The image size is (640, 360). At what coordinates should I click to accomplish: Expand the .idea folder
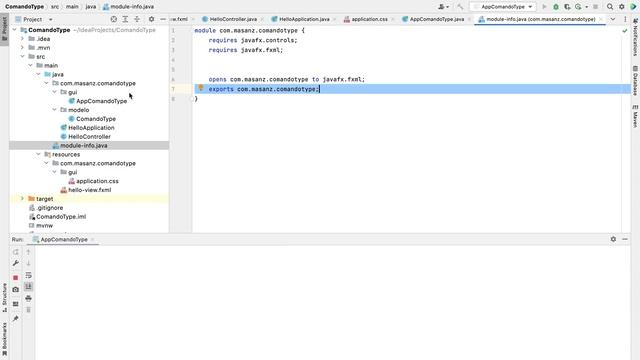click(x=22, y=39)
